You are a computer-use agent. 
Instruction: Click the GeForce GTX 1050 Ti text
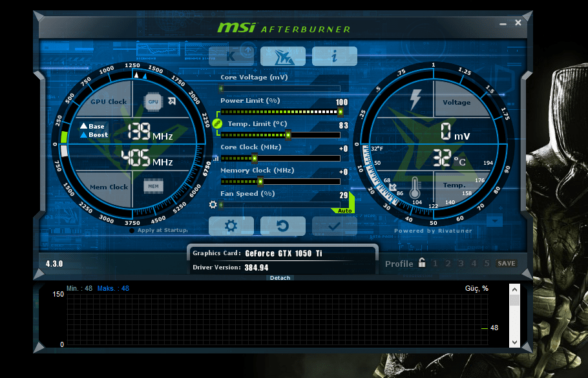pos(284,253)
